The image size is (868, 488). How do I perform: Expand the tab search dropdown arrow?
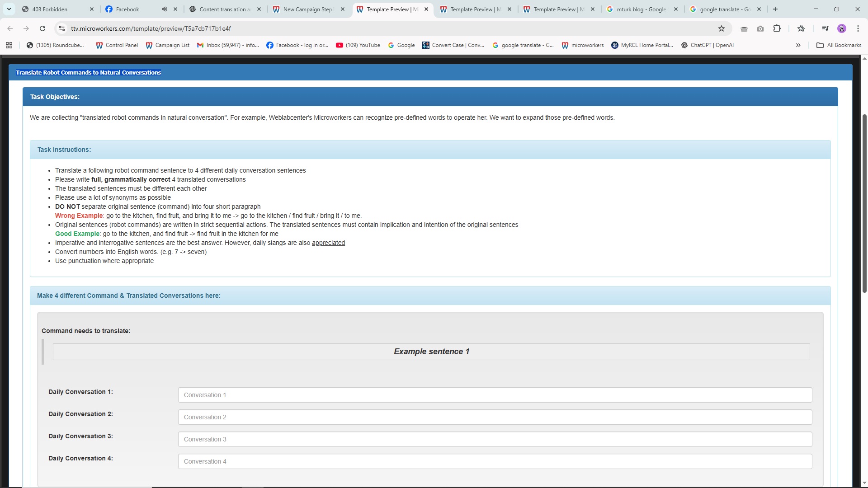coord(9,9)
